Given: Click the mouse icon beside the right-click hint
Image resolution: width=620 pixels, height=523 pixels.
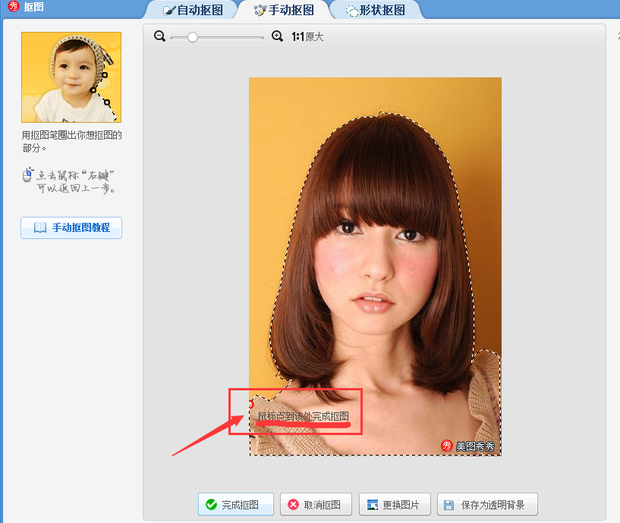Looking at the screenshot, I should tap(27, 175).
